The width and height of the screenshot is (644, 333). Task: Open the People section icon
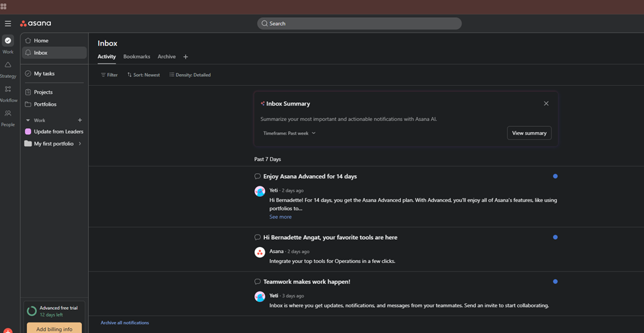tap(8, 114)
